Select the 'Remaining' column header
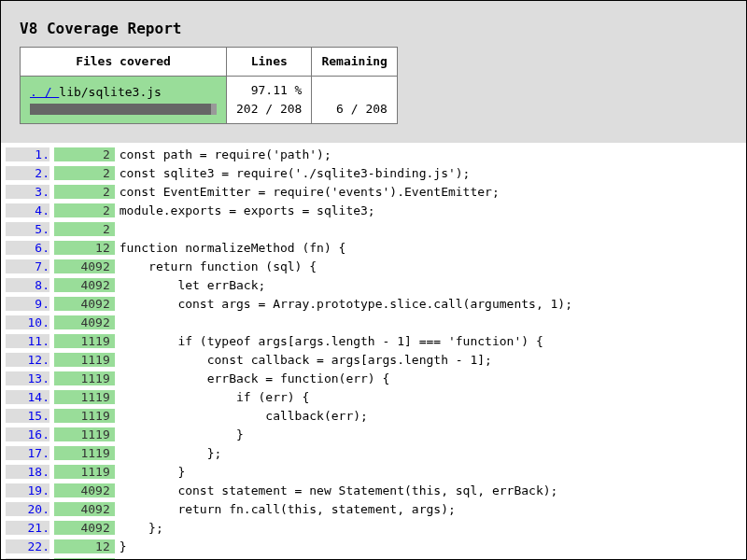 (x=354, y=62)
